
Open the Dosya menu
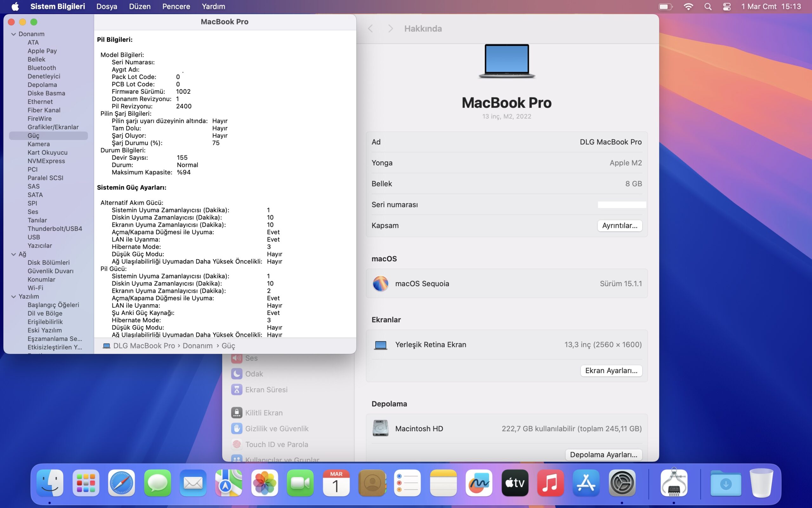click(x=107, y=6)
